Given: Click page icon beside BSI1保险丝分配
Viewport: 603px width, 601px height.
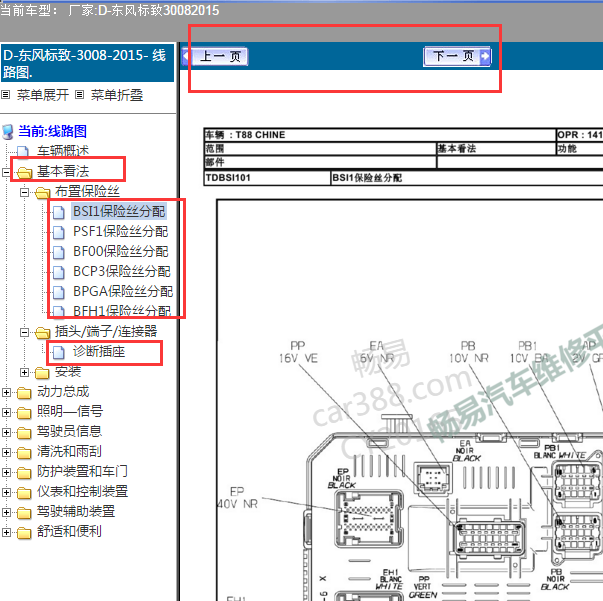Looking at the screenshot, I should [x=58, y=212].
